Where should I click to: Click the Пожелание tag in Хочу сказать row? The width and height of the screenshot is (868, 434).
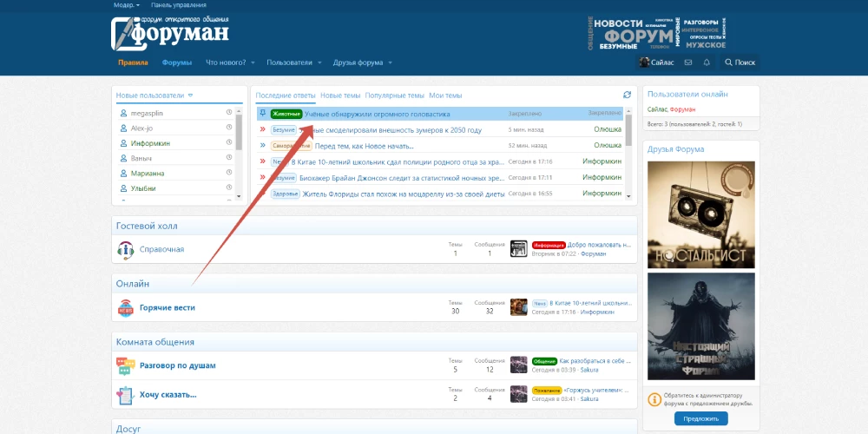click(547, 390)
